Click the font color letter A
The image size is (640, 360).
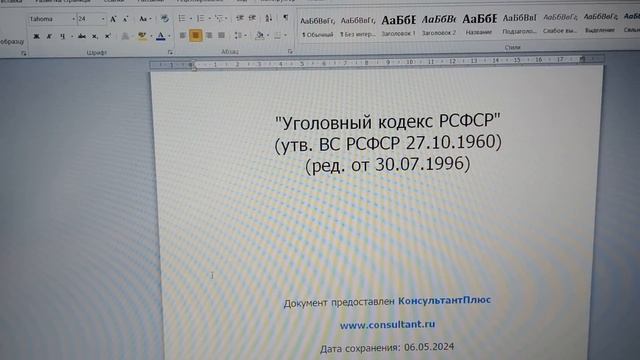click(x=161, y=36)
